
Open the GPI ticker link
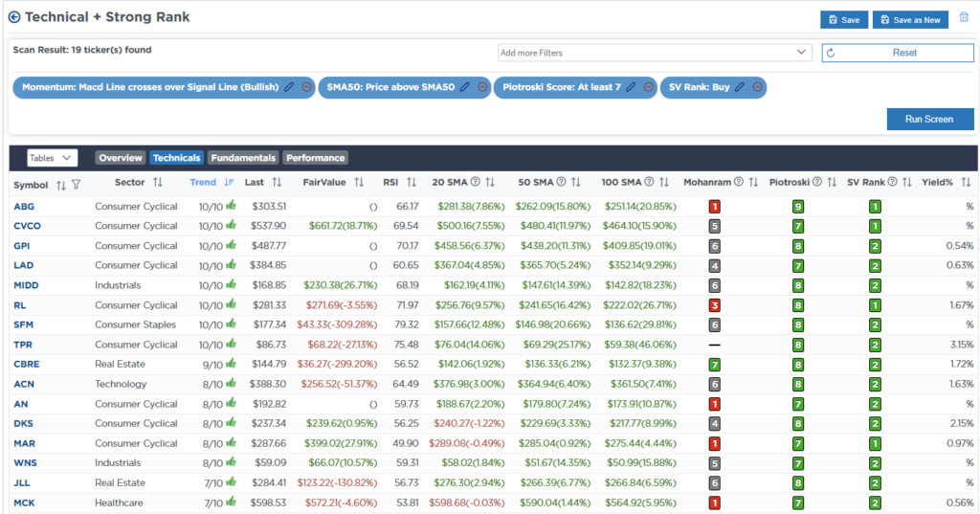pos(22,246)
